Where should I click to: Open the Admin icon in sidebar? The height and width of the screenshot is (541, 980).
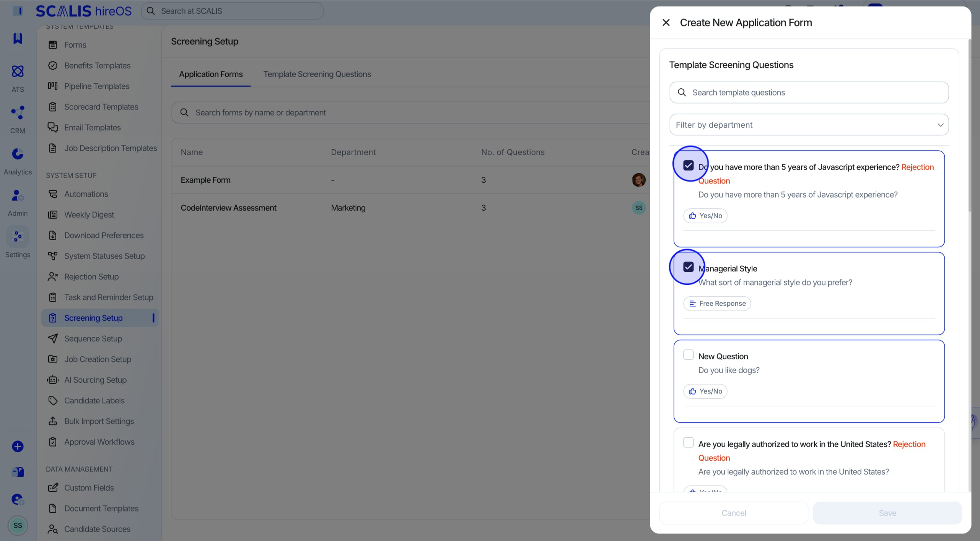click(x=18, y=195)
